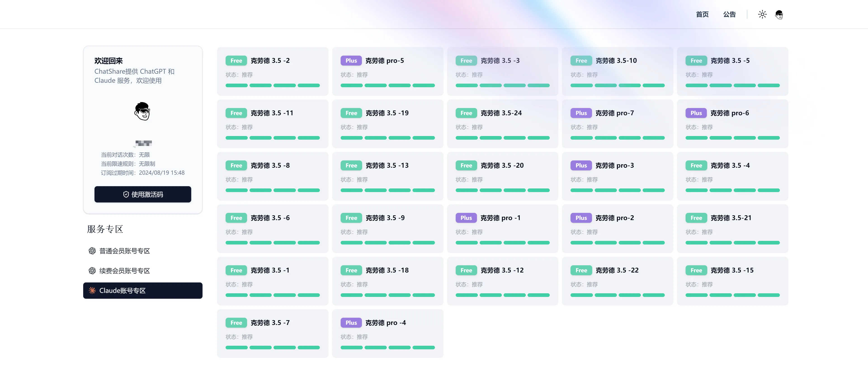The height and width of the screenshot is (376, 868).
Task: Click the ChatGPT icon beside 续费会员账号专区
Action: (92, 271)
